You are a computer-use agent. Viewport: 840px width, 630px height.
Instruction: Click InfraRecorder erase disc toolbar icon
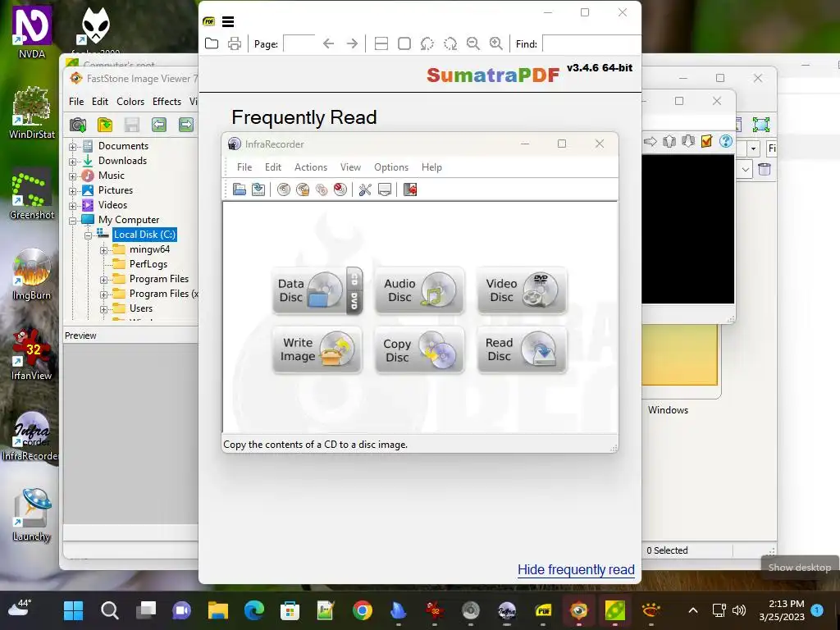point(340,189)
